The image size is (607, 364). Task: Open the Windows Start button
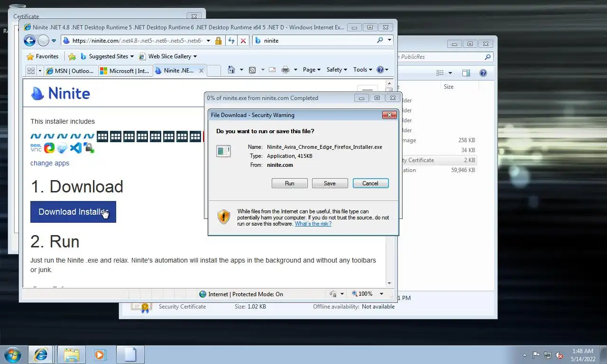click(12, 355)
